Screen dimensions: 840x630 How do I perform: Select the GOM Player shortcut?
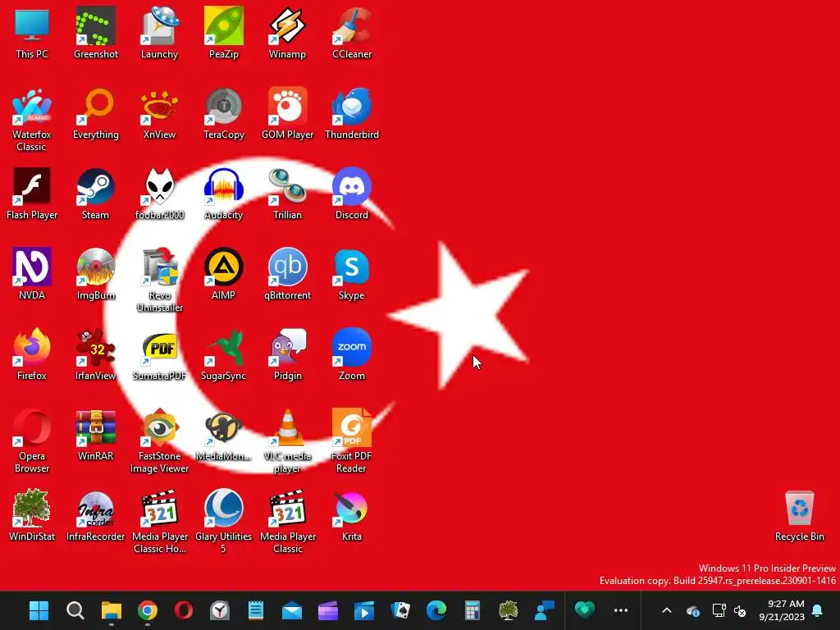pos(288,113)
